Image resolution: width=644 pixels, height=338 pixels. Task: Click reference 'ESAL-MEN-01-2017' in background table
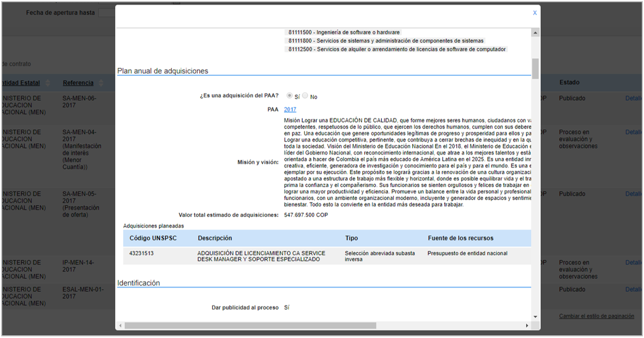(x=83, y=293)
